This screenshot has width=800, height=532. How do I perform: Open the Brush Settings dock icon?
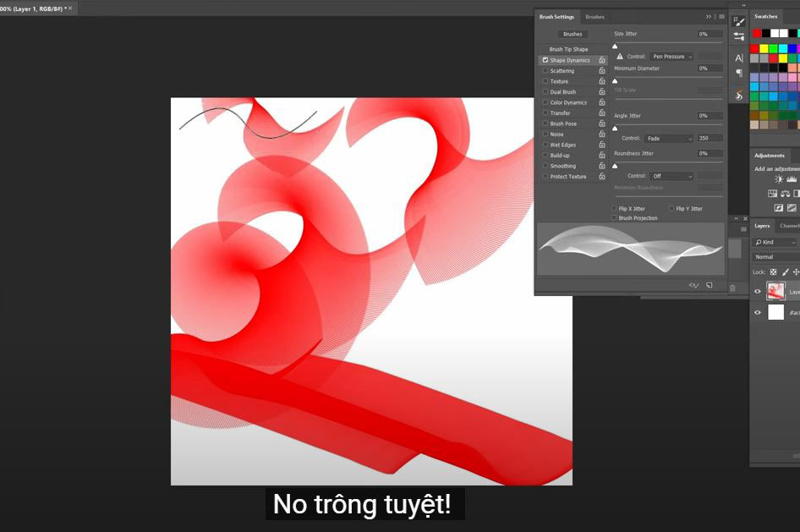[x=739, y=21]
